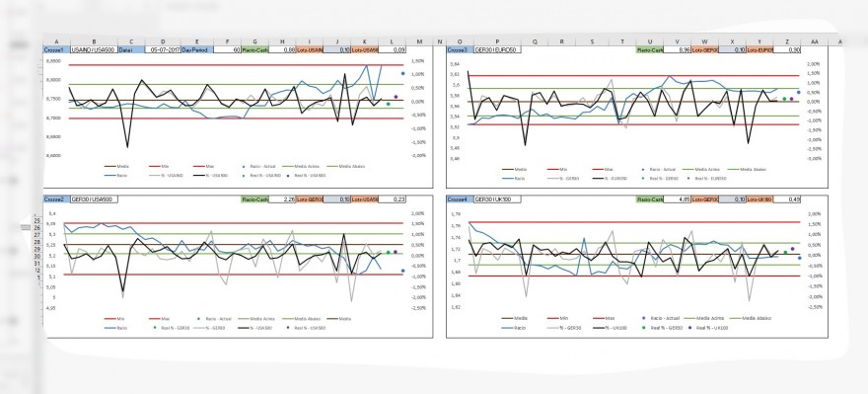Click purple Real % marker in Crosse4 chart

click(x=792, y=249)
